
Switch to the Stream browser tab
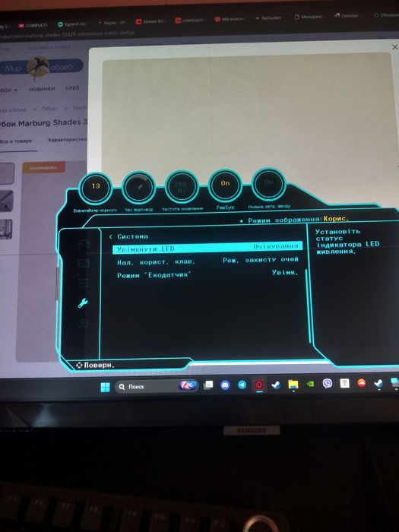point(150,21)
